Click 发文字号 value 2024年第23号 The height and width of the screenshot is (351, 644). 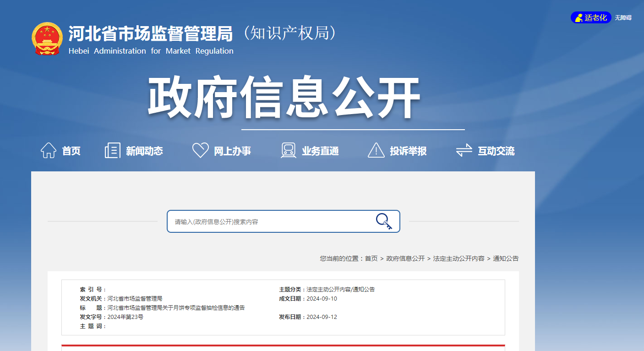126,317
